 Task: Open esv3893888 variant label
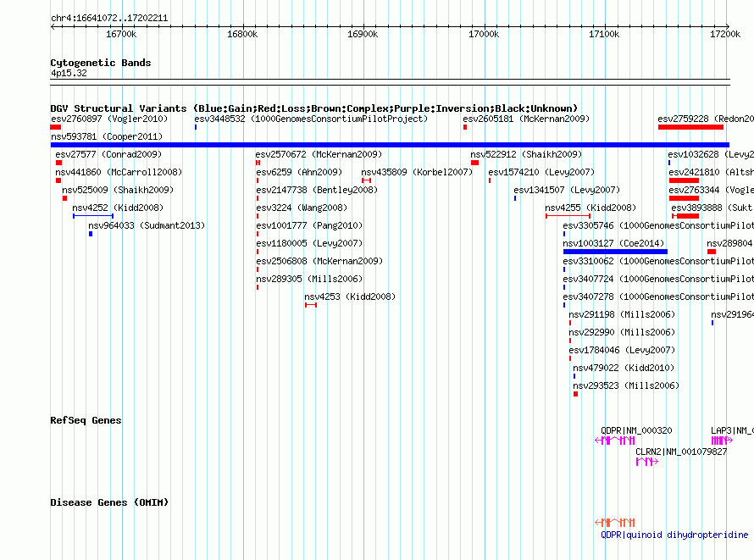pyautogui.click(x=712, y=208)
